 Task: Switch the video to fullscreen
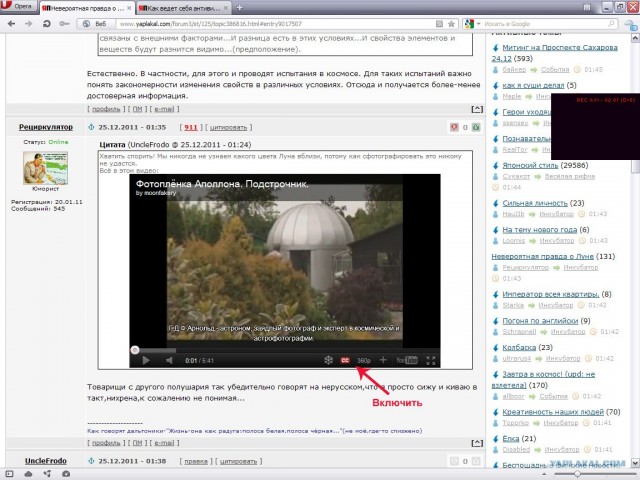(x=431, y=360)
